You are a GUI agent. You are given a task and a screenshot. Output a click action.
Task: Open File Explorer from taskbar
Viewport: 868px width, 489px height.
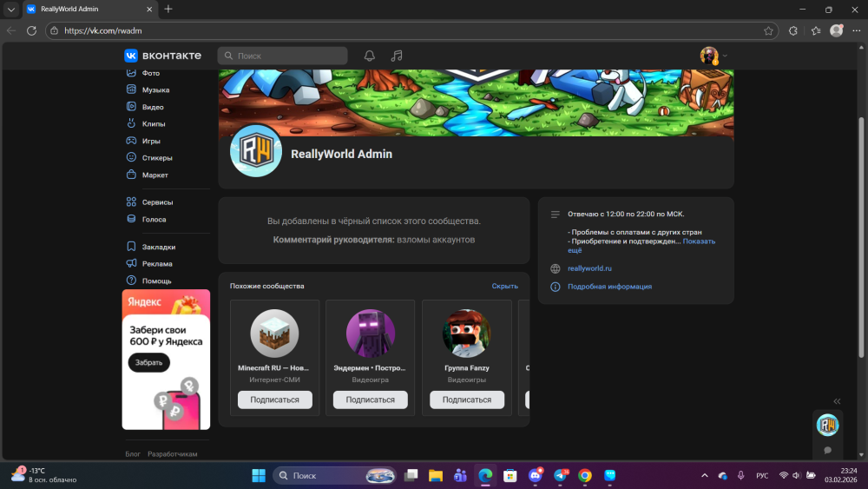click(x=436, y=475)
